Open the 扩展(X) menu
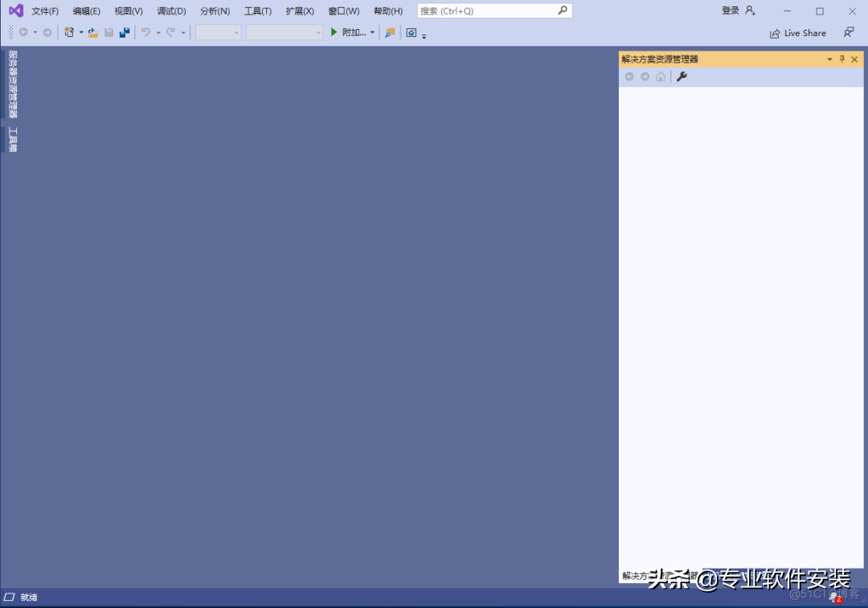 point(299,10)
